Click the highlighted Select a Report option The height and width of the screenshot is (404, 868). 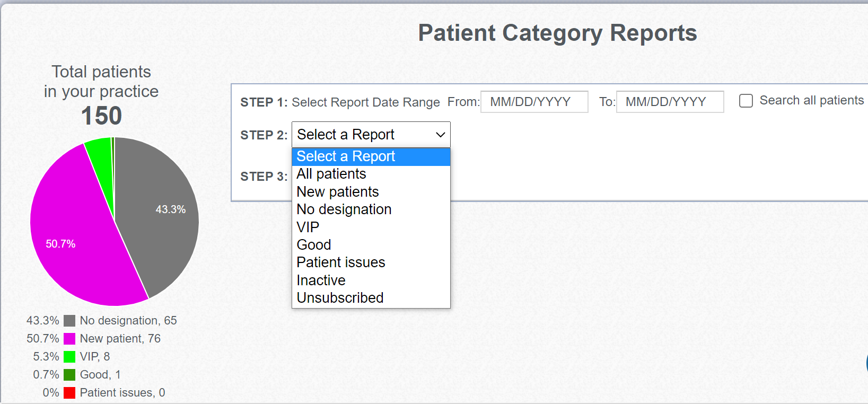371,156
